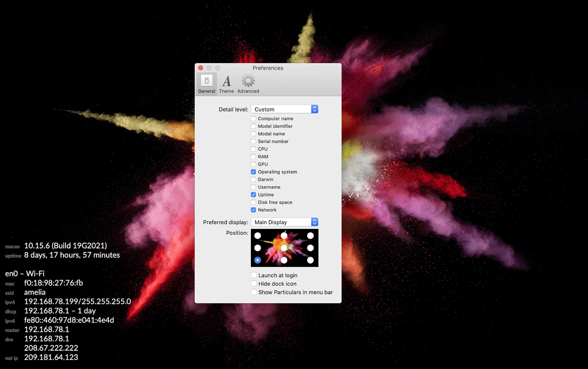
Task: Enable the GPU checkbox
Action: tap(253, 164)
